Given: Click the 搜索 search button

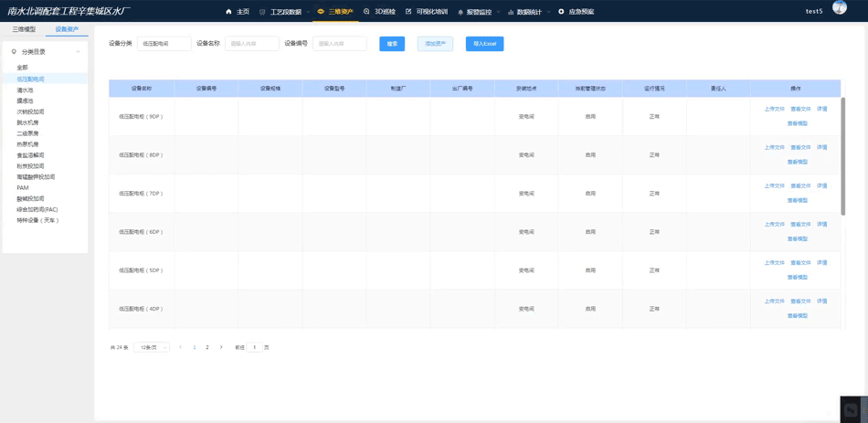Looking at the screenshot, I should [x=392, y=44].
